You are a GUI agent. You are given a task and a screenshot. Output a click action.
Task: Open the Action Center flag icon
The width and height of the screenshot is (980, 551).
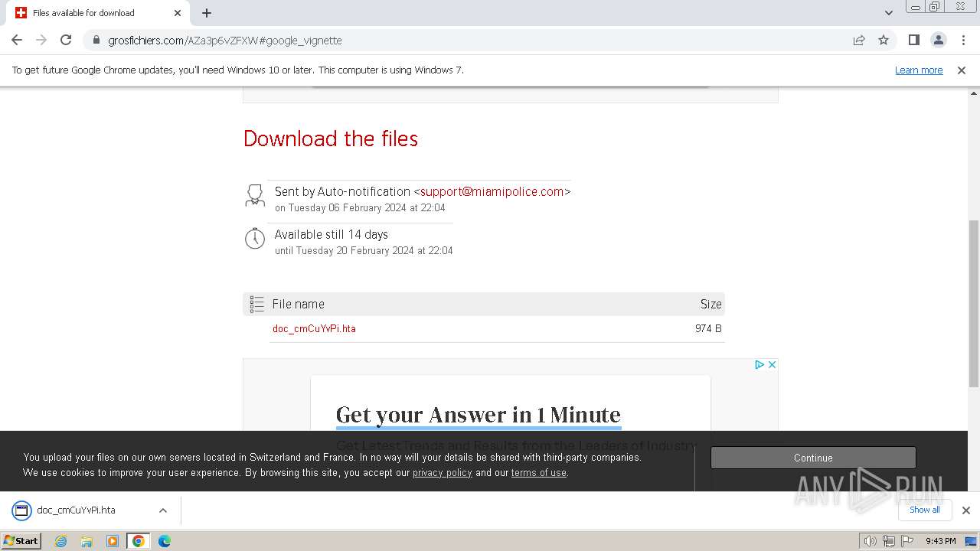click(x=907, y=541)
